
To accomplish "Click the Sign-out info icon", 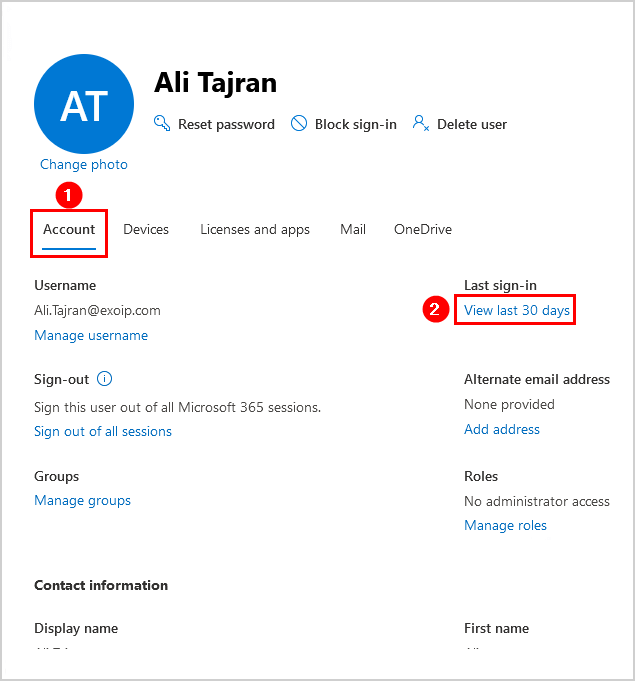I will [105, 379].
